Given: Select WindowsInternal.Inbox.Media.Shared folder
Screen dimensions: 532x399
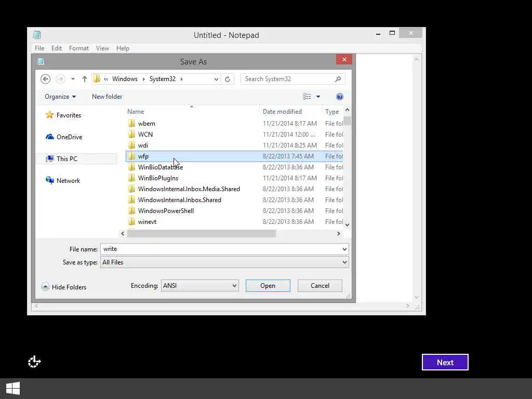Looking at the screenshot, I should pyautogui.click(x=234, y=189).
